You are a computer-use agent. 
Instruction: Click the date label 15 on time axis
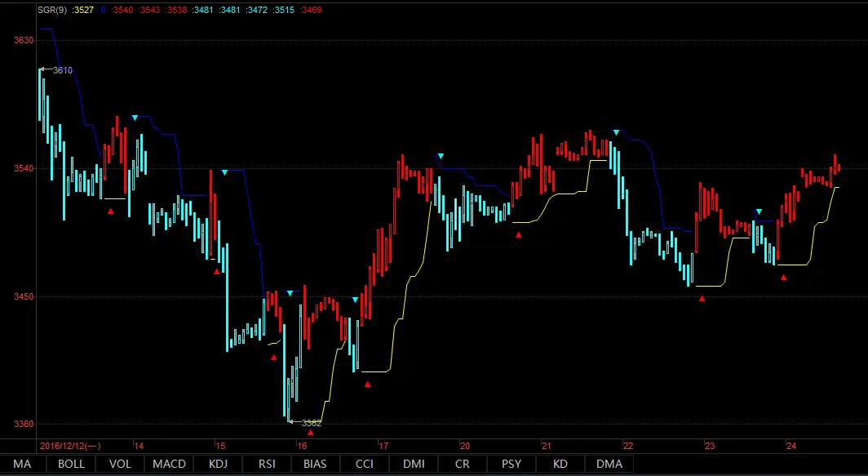click(x=220, y=446)
